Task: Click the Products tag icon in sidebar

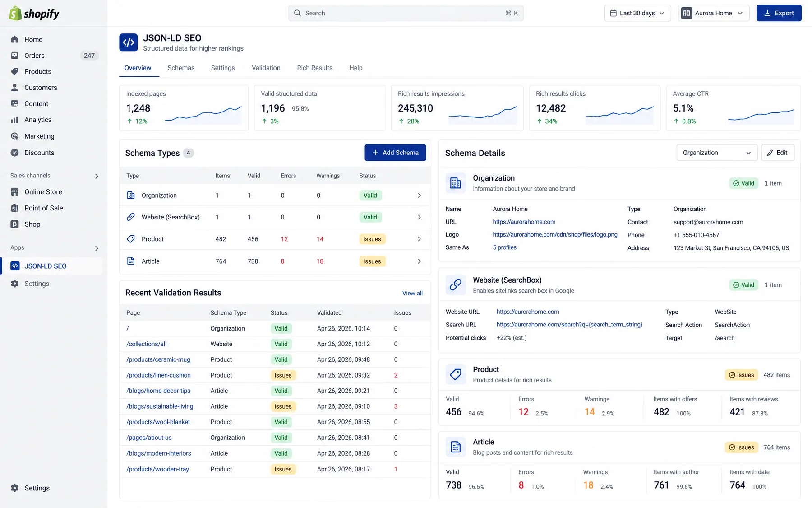Action: (x=15, y=71)
